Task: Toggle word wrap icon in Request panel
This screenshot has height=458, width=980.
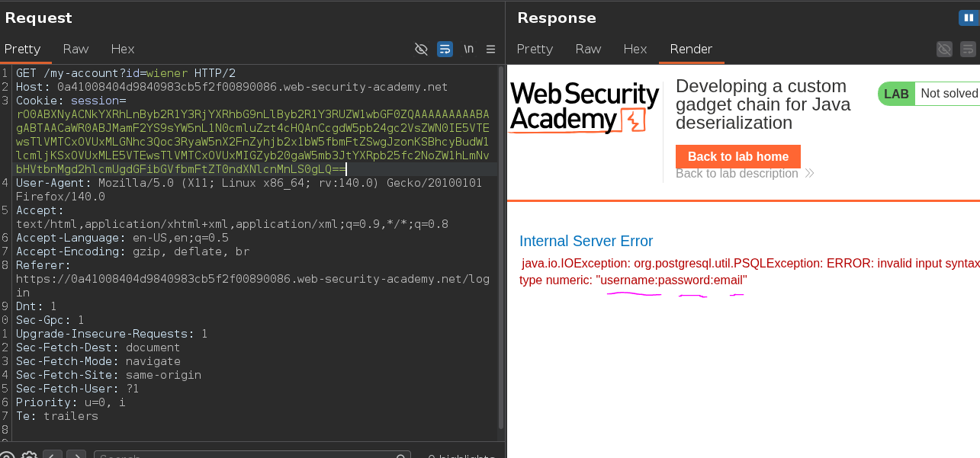Action: tap(445, 49)
